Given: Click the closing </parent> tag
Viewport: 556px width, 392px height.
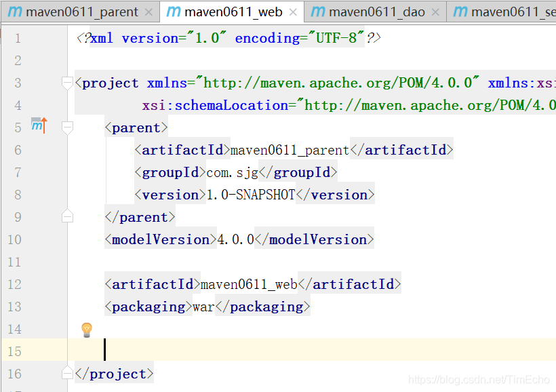Looking at the screenshot, I should click(x=140, y=217).
